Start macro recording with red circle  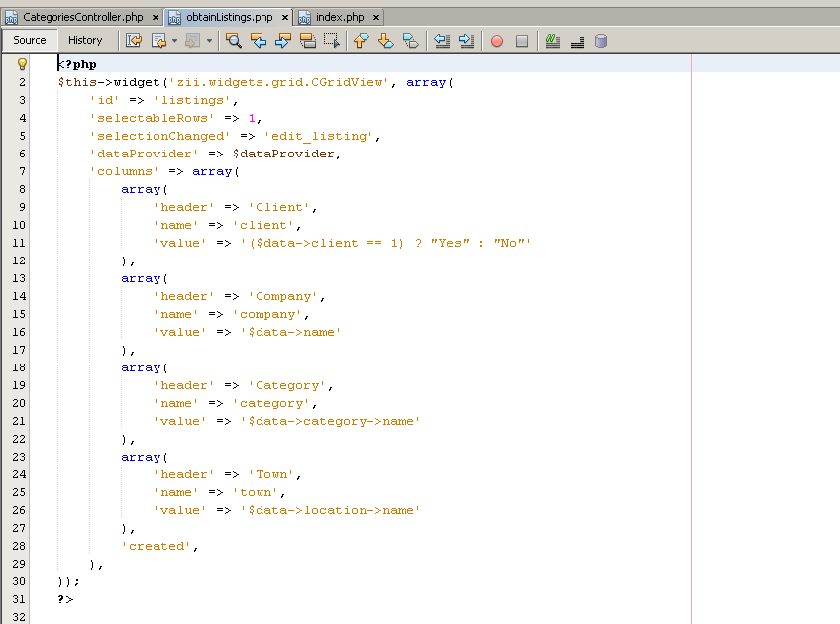(x=497, y=41)
